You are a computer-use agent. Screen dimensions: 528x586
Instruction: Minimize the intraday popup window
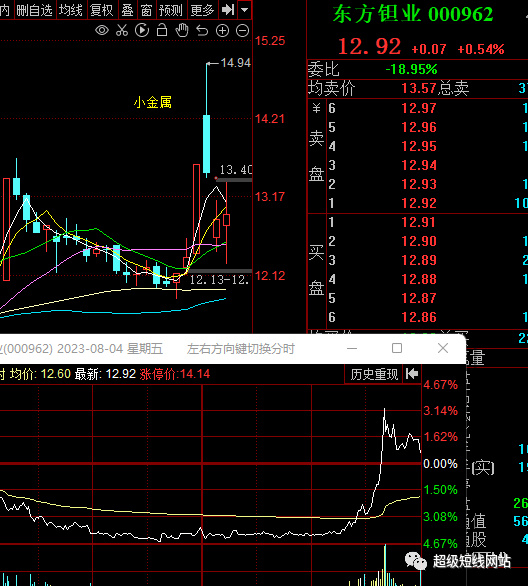point(352,348)
